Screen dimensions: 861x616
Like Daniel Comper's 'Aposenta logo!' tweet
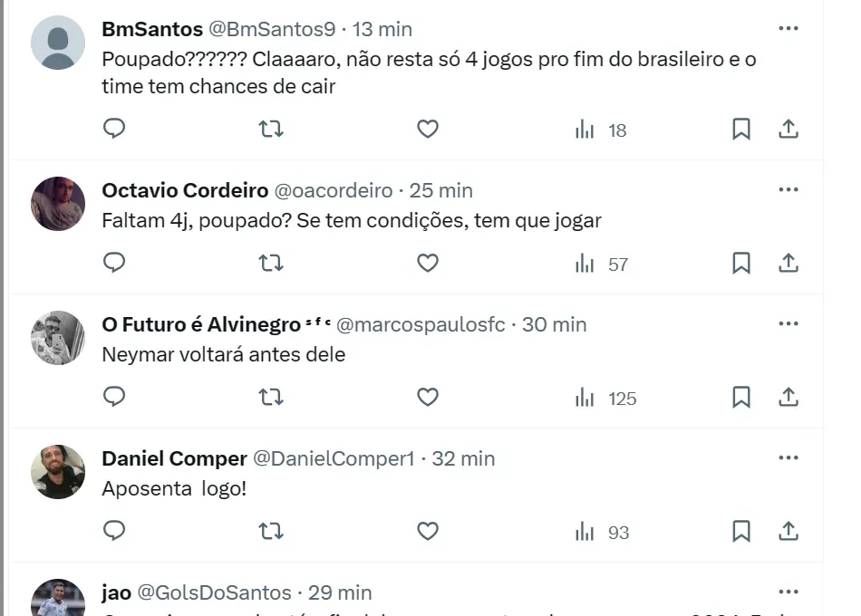pos(428,532)
